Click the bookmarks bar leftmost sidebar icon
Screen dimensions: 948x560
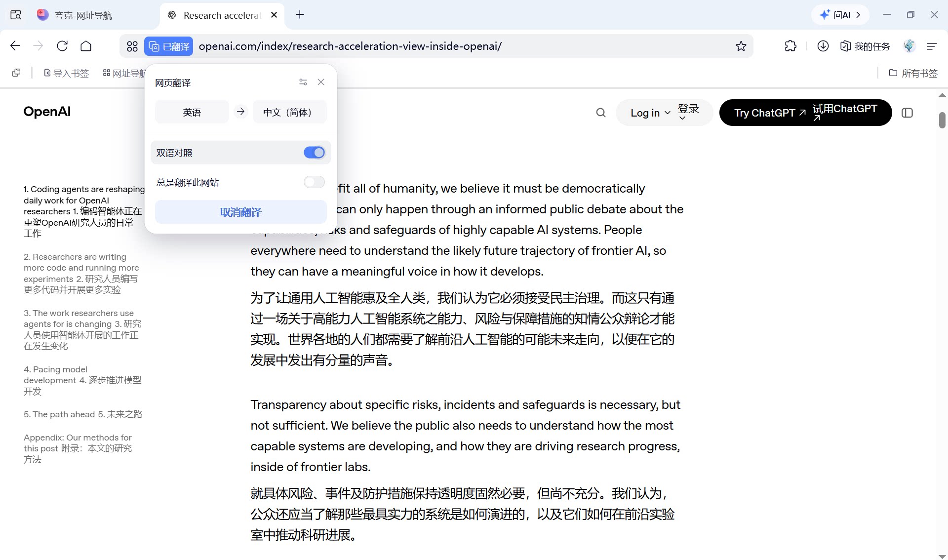(16, 73)
